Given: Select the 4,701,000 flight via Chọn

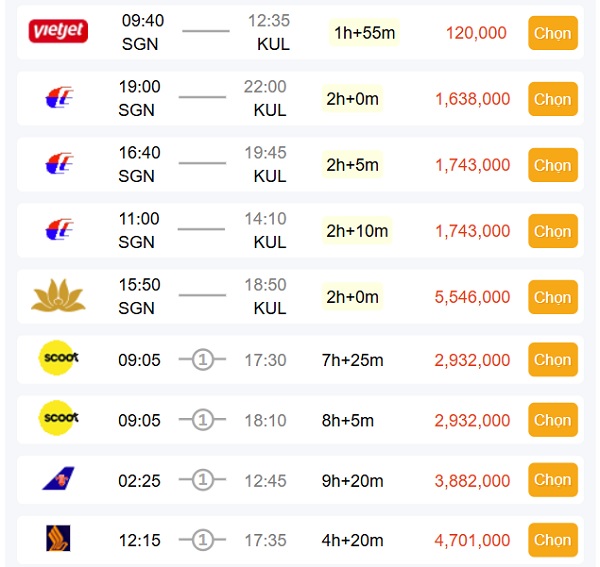Looking at the screenshot, I should tap(552, 540).
